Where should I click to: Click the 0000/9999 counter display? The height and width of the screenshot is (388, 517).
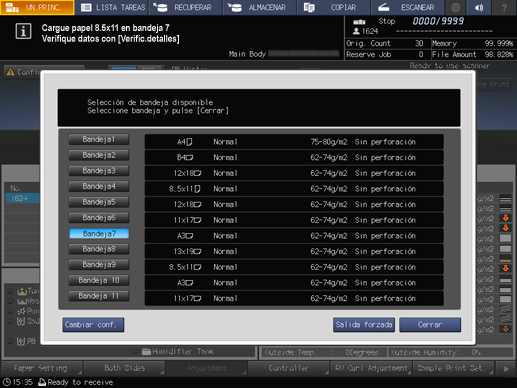pos(438,21)
